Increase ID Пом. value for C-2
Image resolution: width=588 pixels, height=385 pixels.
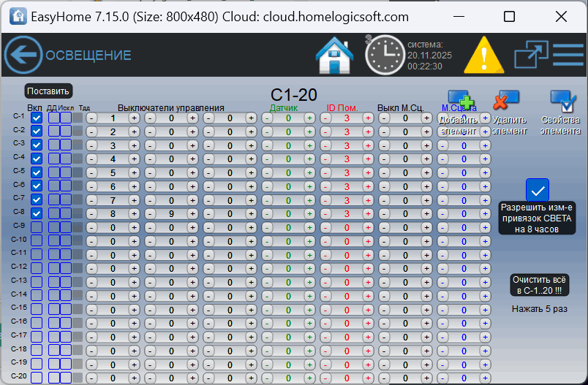coord(368,131)
